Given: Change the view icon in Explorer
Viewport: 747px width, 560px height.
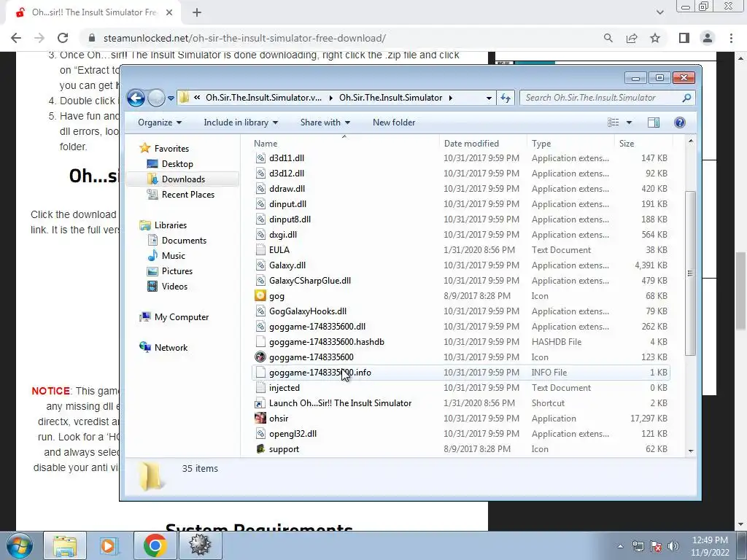Looking at the screenshot, I should point(613,122).
